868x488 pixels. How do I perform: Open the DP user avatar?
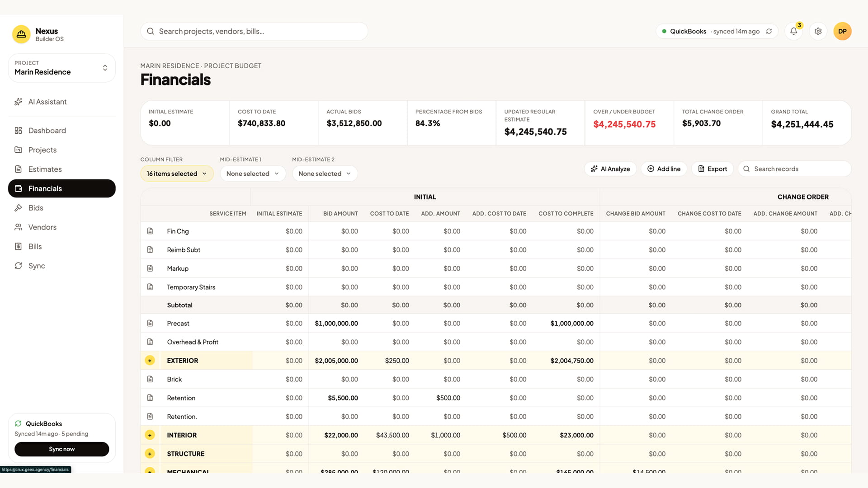pos(842,31)
